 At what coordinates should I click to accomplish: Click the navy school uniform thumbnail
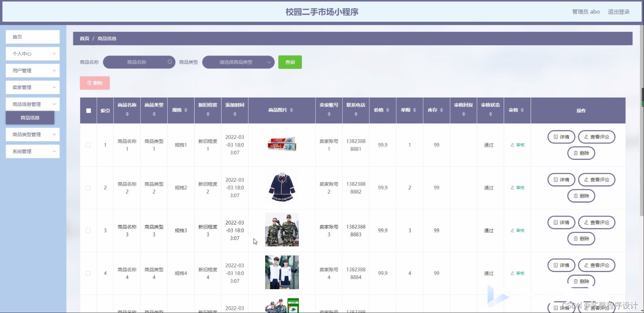282,187
